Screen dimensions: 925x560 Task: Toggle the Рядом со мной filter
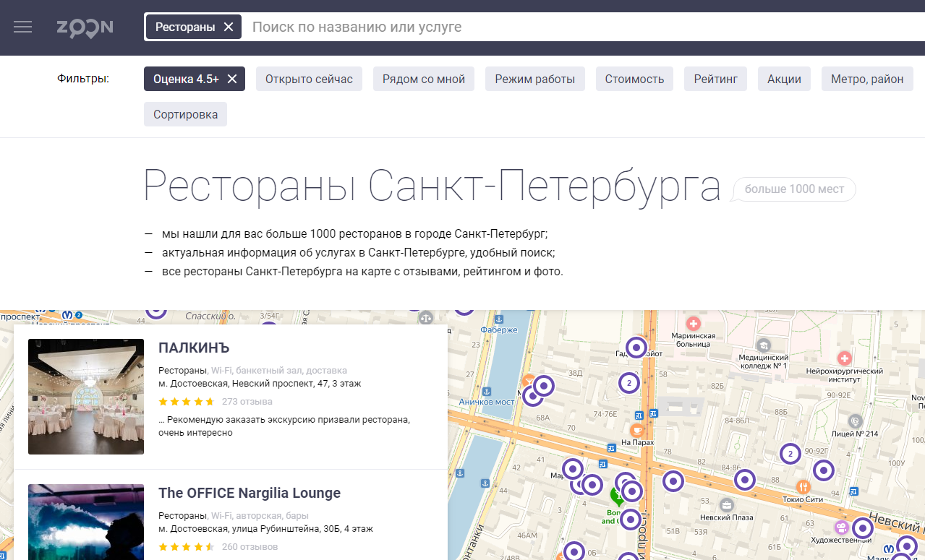coord(423,79)
